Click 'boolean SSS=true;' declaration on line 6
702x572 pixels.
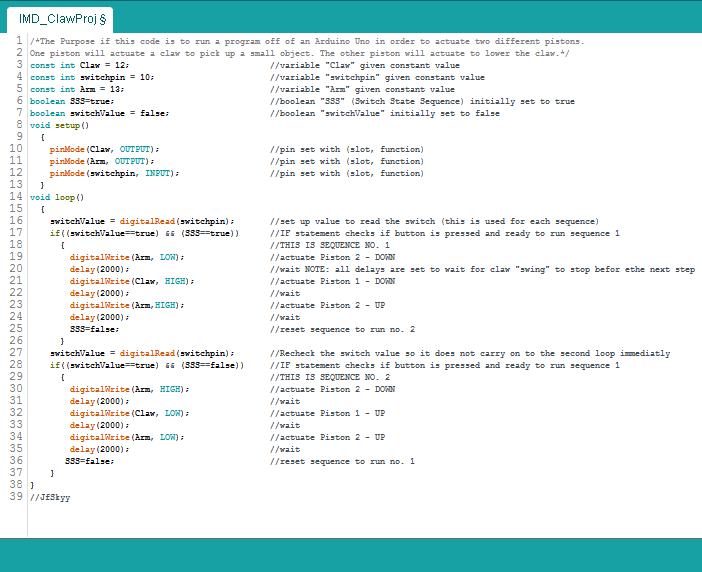coord(72,102)
